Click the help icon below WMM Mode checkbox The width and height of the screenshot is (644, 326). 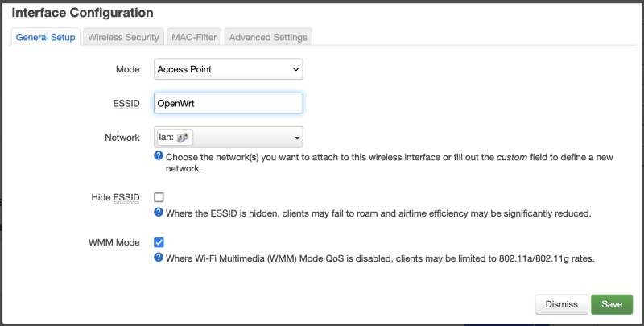point(159,258)
